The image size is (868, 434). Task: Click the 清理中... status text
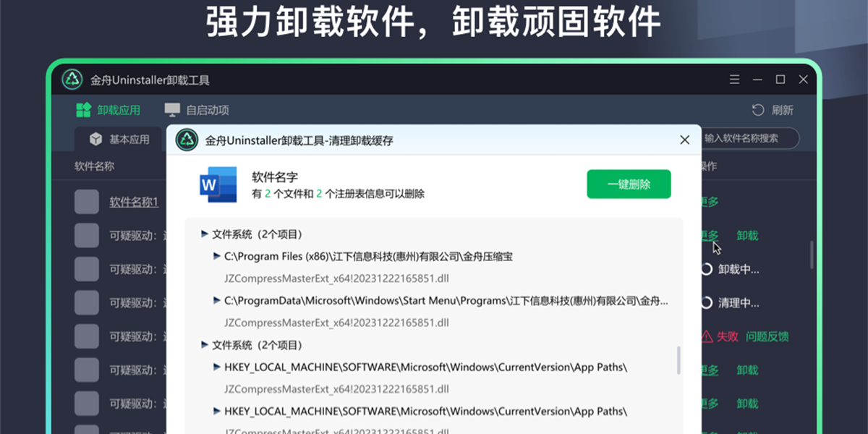739,302
